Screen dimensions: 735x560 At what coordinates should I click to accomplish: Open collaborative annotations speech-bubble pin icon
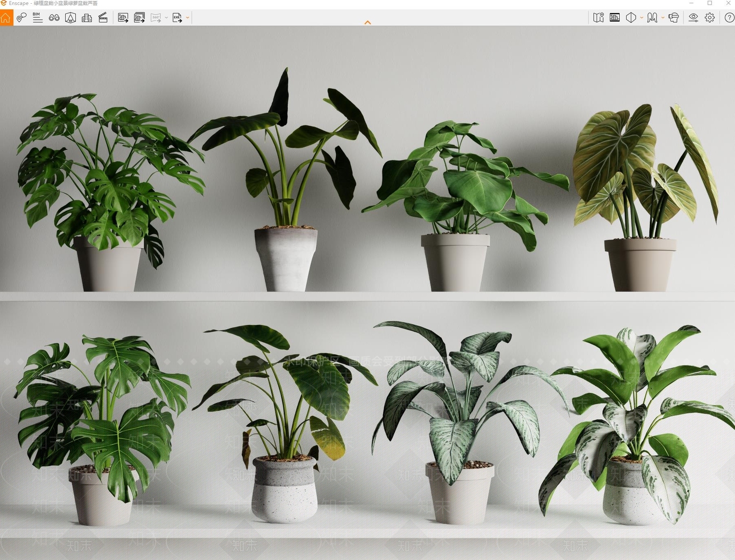(x=22, y=18)
